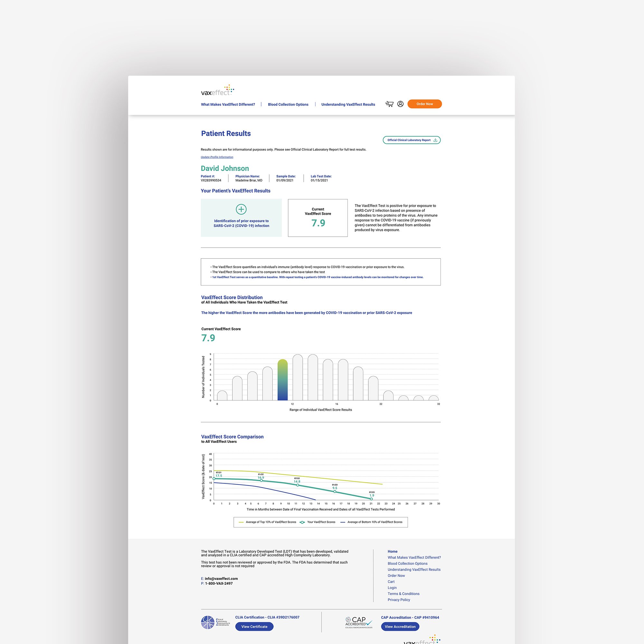Click the user account profile icon
Image resolution: width=644 pixels, height=644 pixels.
pyautogui.click(x=400, y=104)
